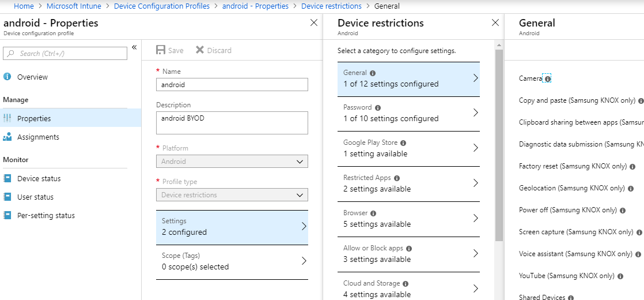Close the Device restrictions blade

[x=495, y=23]
